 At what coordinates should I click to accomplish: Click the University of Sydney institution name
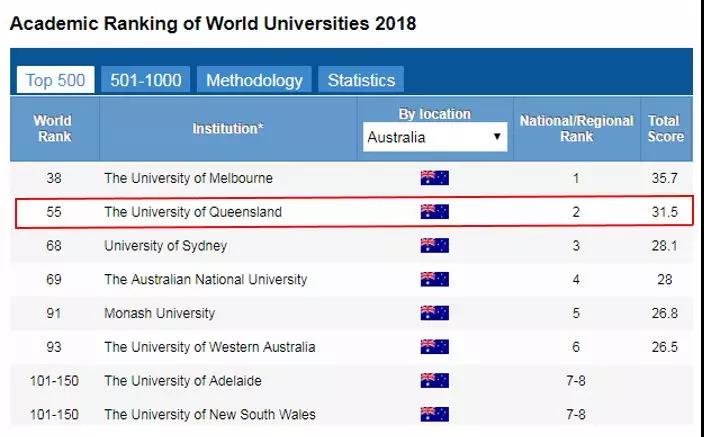tap(165, 246)
